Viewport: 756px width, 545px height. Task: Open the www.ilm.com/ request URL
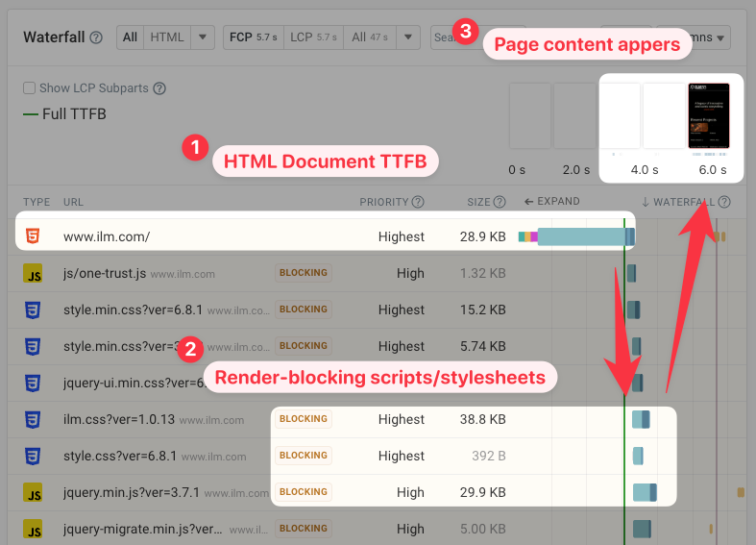click(107, 236)
